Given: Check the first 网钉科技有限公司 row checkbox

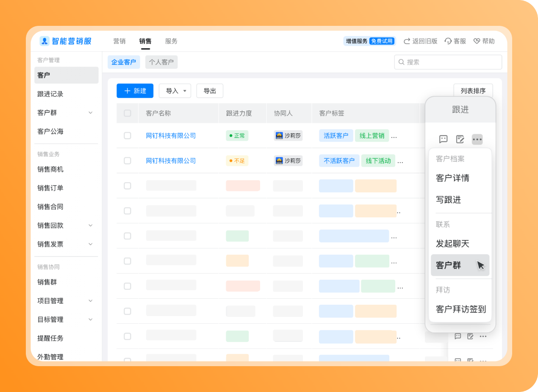Looking at the screenshot, I should [x=128, y=136].
